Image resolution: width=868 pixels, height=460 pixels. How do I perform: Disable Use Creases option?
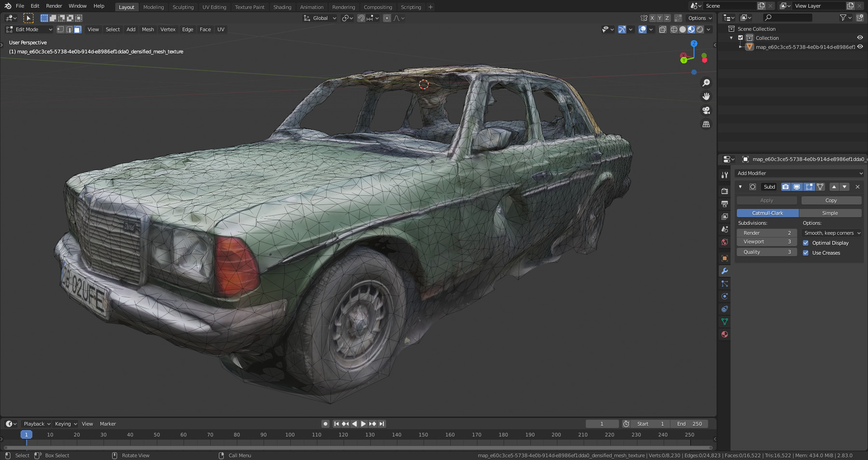coord(806,252)
